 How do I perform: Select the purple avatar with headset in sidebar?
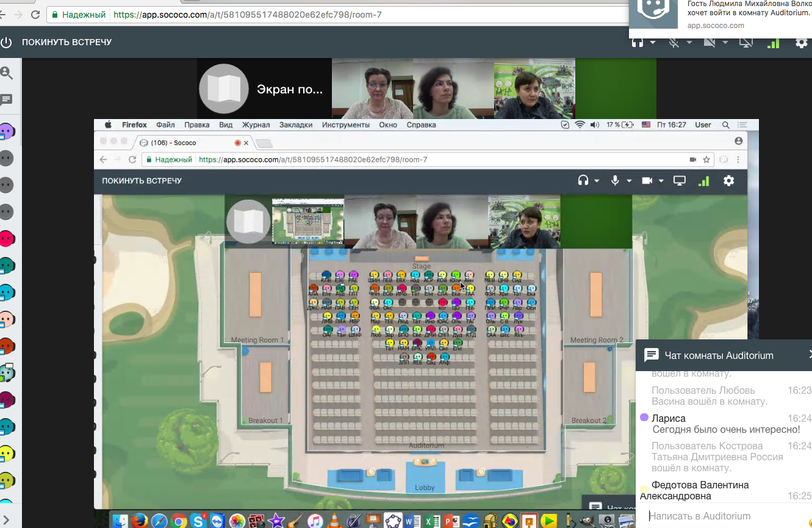[7, 131]
